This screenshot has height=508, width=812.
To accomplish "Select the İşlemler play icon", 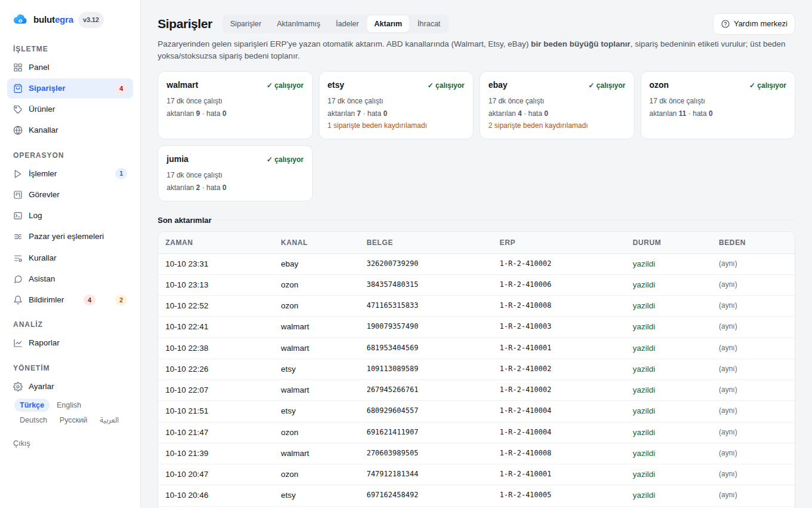I will (x=18, y=174).
